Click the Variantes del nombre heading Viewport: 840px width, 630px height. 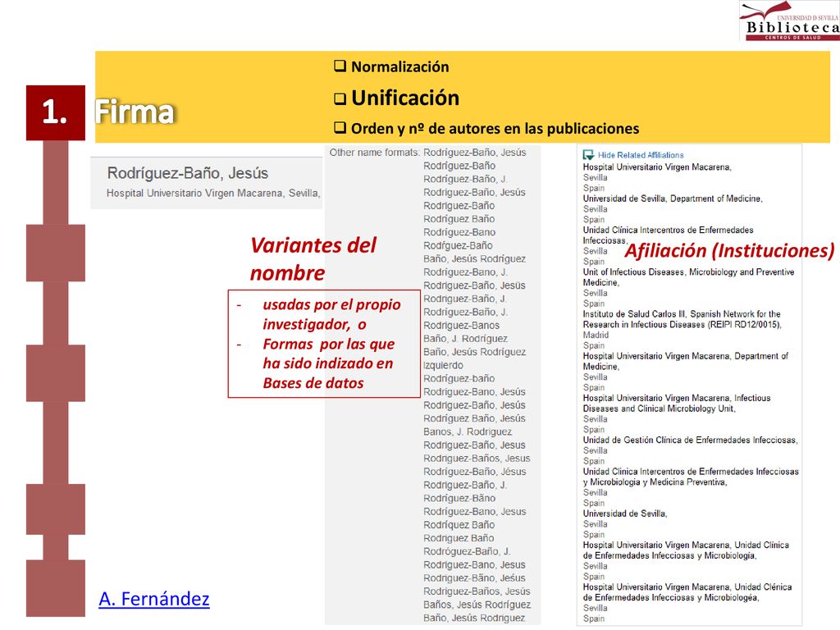(313, 258)
